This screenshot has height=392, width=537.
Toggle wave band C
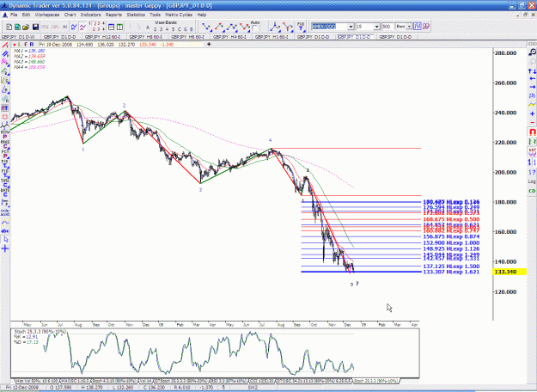pyautogui.click(x=180, y=29)
